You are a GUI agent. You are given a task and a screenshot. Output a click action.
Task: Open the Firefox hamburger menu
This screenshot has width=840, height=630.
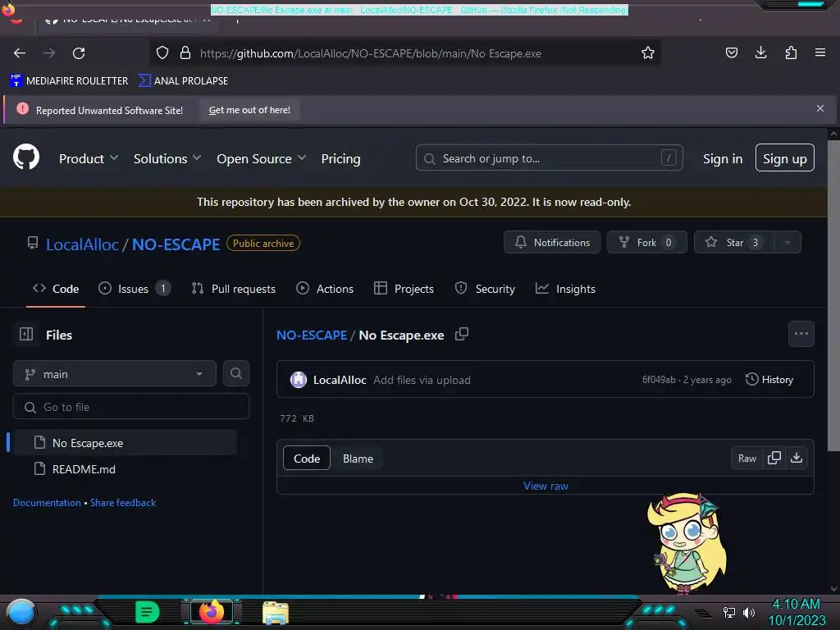(820, 52)
